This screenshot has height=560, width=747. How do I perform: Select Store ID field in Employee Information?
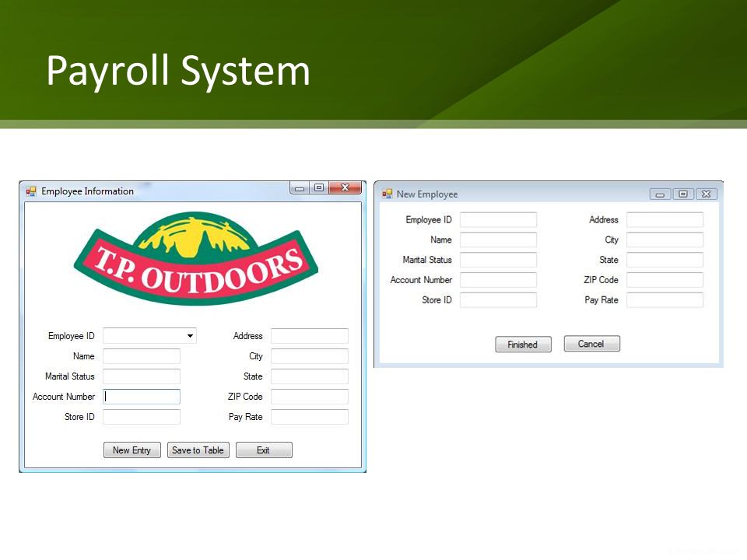(142, 417)
